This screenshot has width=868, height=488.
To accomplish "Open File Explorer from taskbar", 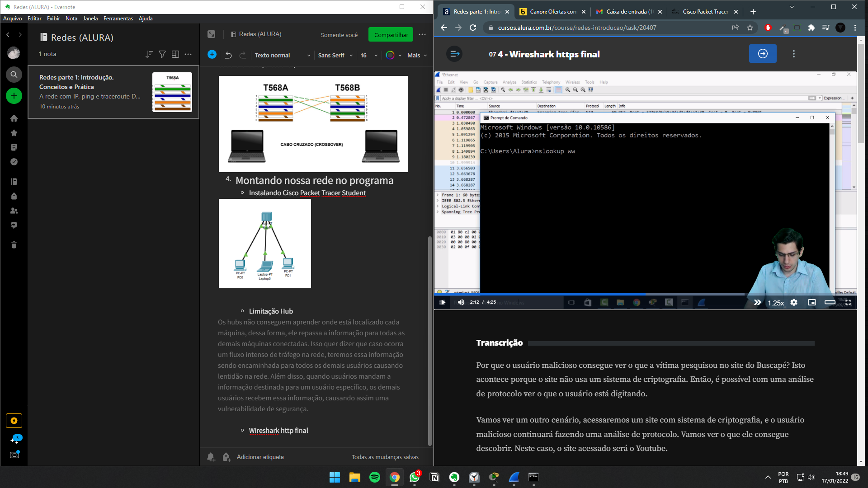I will 354,477.
